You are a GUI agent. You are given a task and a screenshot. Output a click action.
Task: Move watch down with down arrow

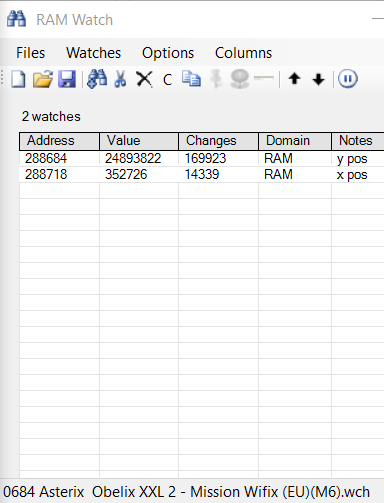[x=318, y=79]
